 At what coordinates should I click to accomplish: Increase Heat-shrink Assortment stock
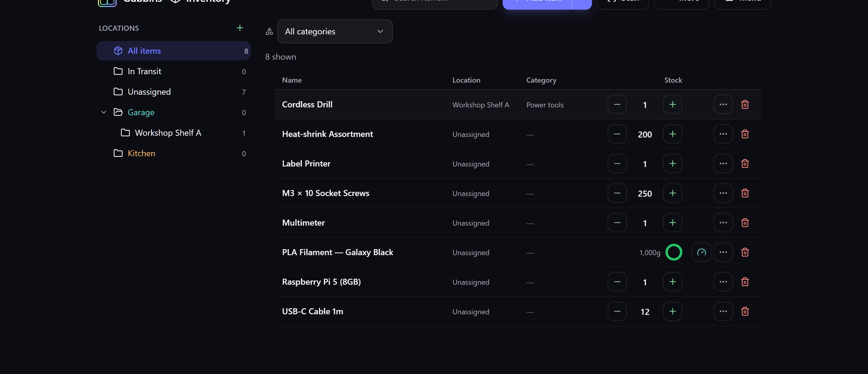coord(672,134)
